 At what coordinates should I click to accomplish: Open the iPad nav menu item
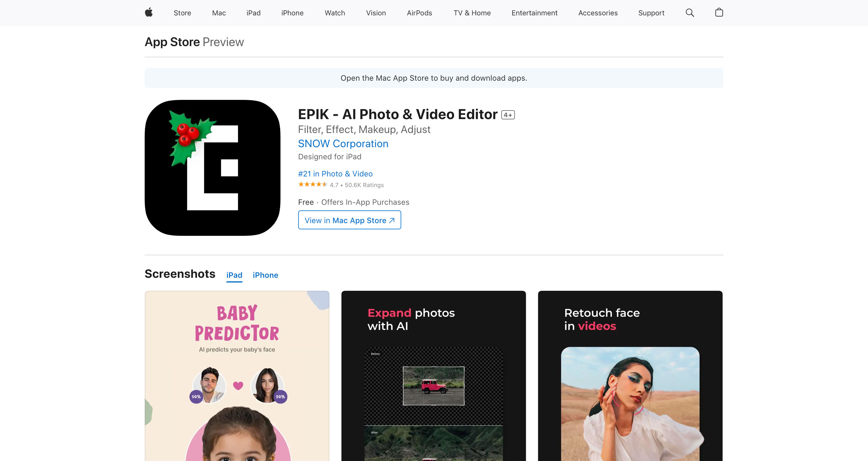pos(253,13)
